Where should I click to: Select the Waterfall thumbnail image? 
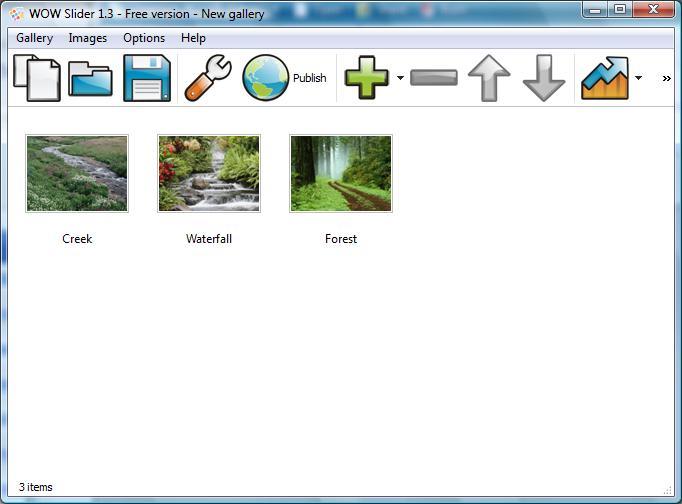point(209,174)
